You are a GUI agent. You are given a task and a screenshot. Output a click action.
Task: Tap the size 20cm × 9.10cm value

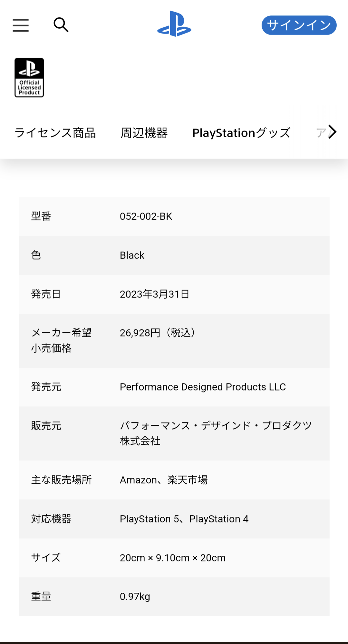pyautogui.click(x=172, y=558)
